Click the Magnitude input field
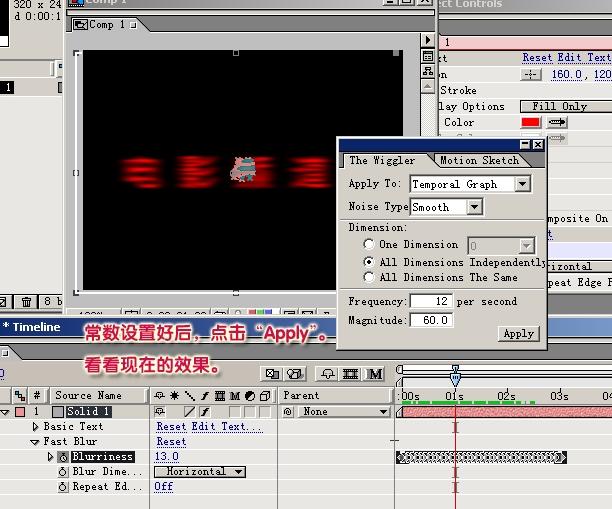Image resolution: width=612 pixels, height=509 pixels. (x=431, y=320)
